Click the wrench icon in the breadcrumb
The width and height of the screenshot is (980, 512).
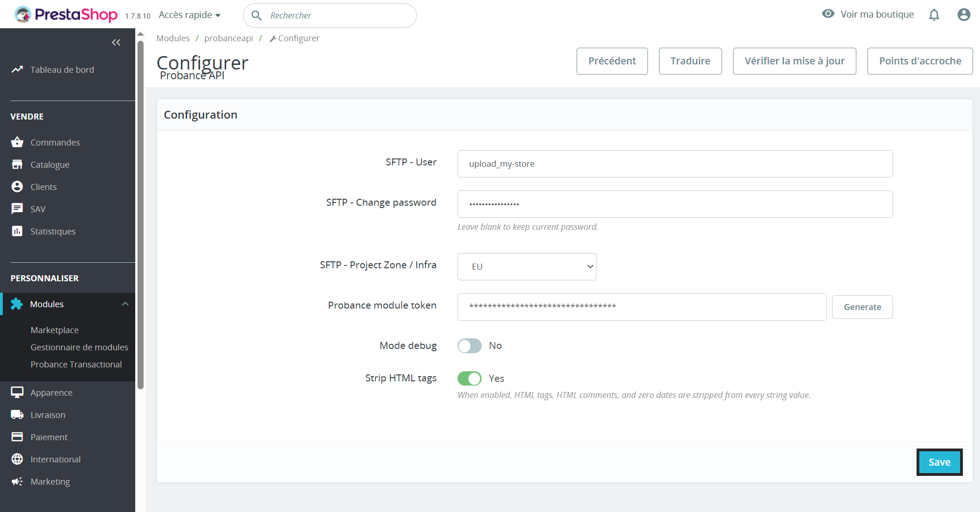pos(273,38)
